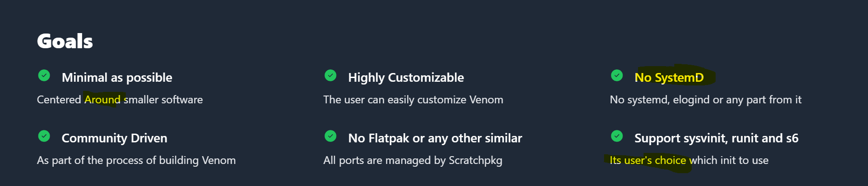Click the process of building Venom text

[136, 160]
